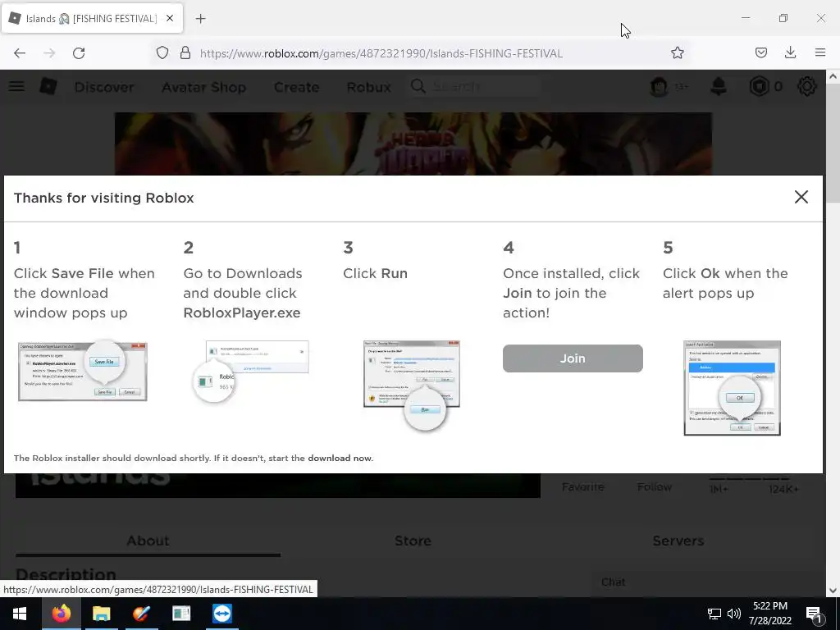Click the Firefox forward arrow
This screenshot has width=840, height=630.
pos(49,53)
